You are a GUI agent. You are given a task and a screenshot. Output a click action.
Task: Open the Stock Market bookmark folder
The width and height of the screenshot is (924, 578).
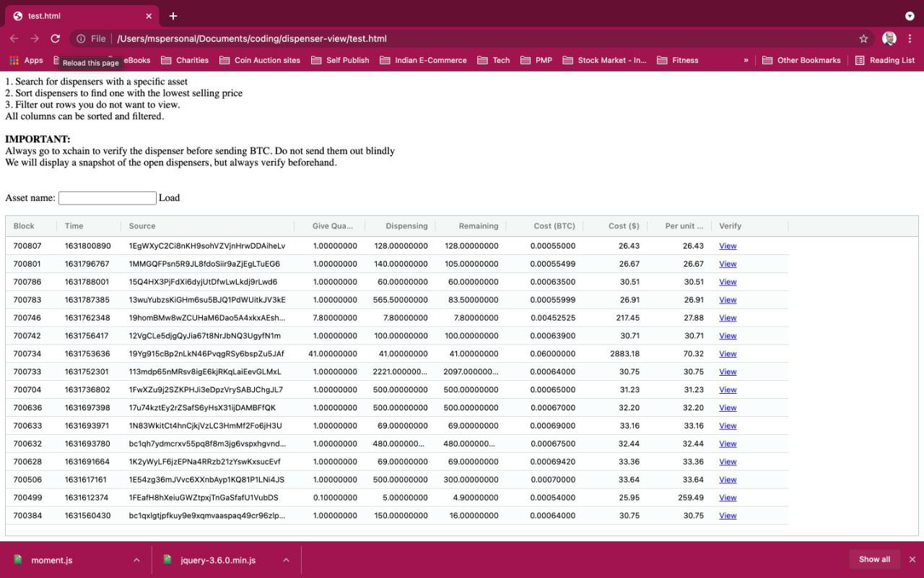(604, 61)
